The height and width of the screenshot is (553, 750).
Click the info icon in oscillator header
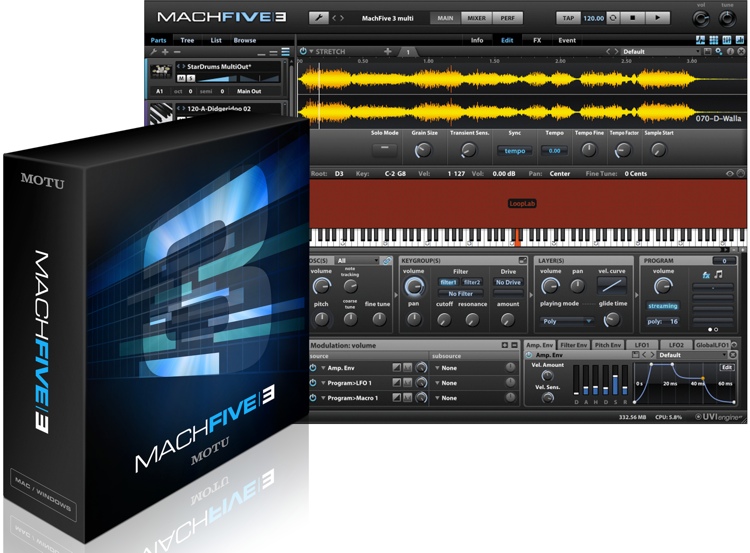pyautogui.click(x=730, y=52)
